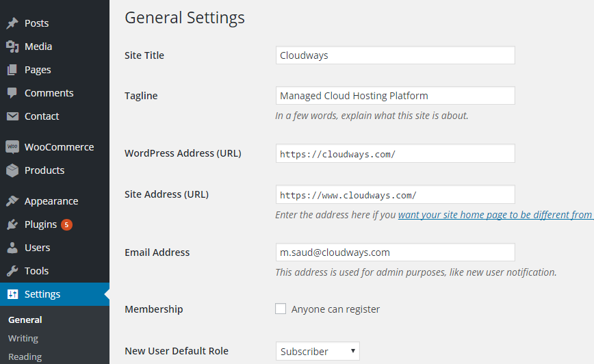Click the WooCommerce logo icon
Viewport: 594px width, 364px height.
(x=12, y=147)
